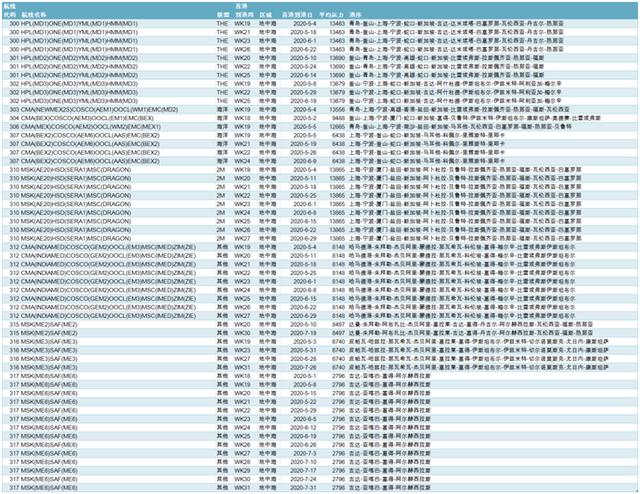Click week WK30 in route 315 row
Image resolution: width=640 pixels, height=494 pixels.
click(x=242, y=333)
